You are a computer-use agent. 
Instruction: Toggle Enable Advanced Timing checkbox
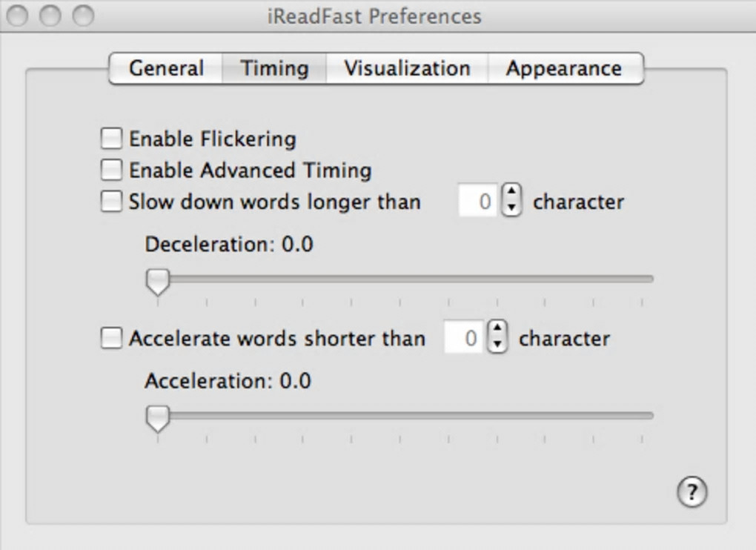pyautogui.click(x=111, y=170)
